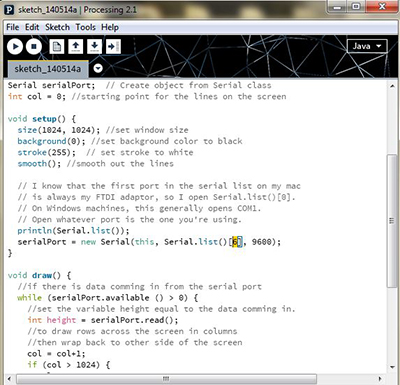Open the Java mode dropdown

[367, 46]
